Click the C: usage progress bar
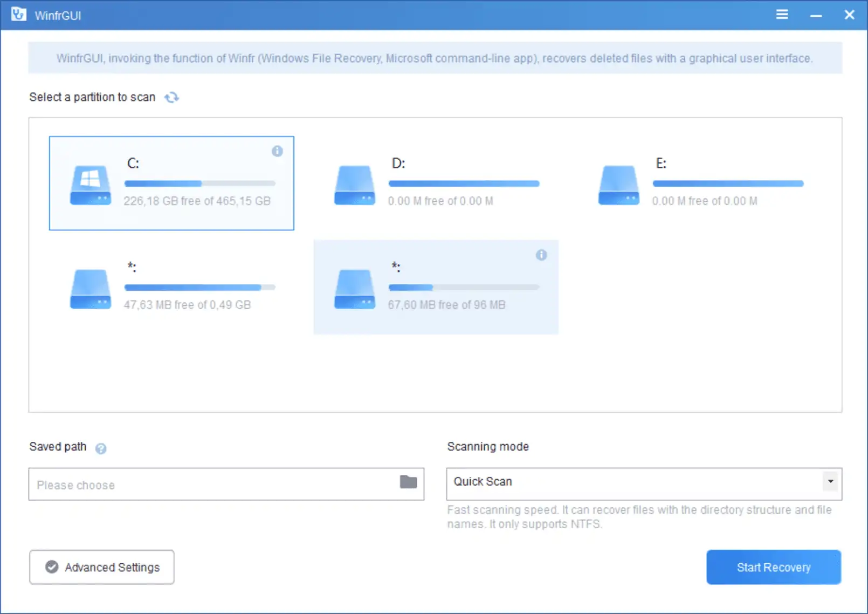The width and height of the screenshot is (868, 614). pyautogui.click(x=200, y=183)
